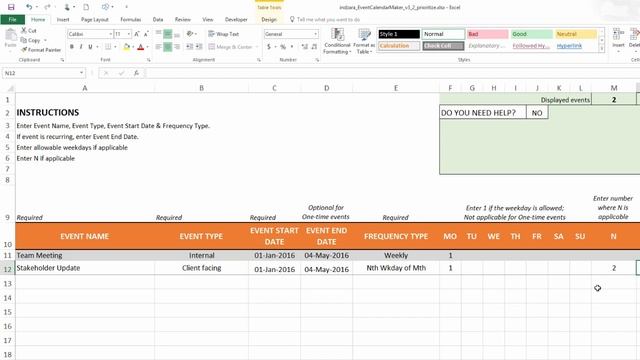Screen dimensions: 640x360
Task: Apply the Hyperlink cell style
Action: pos(576,46)
